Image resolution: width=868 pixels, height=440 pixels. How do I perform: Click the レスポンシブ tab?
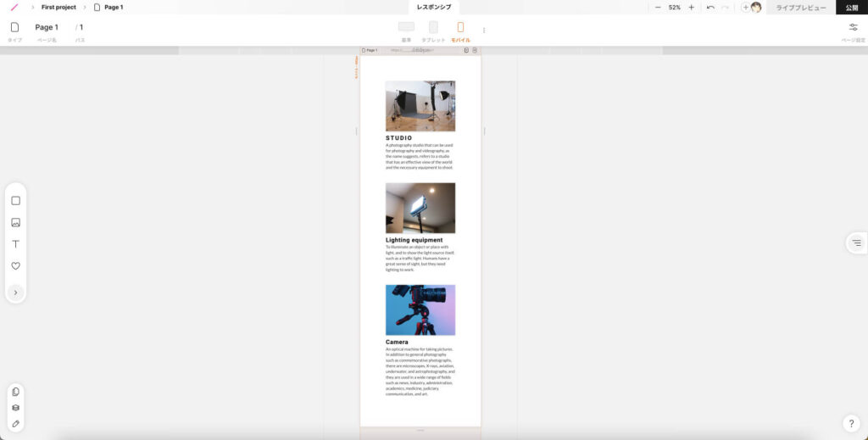coord(434,7)
